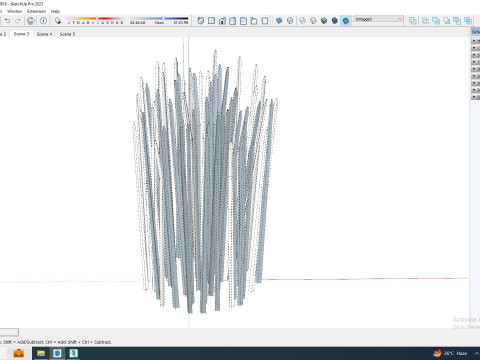Select Hidden Line face style
Viewport: 480px width, 360px height.
pyautogui.click(x=313, y=21)
